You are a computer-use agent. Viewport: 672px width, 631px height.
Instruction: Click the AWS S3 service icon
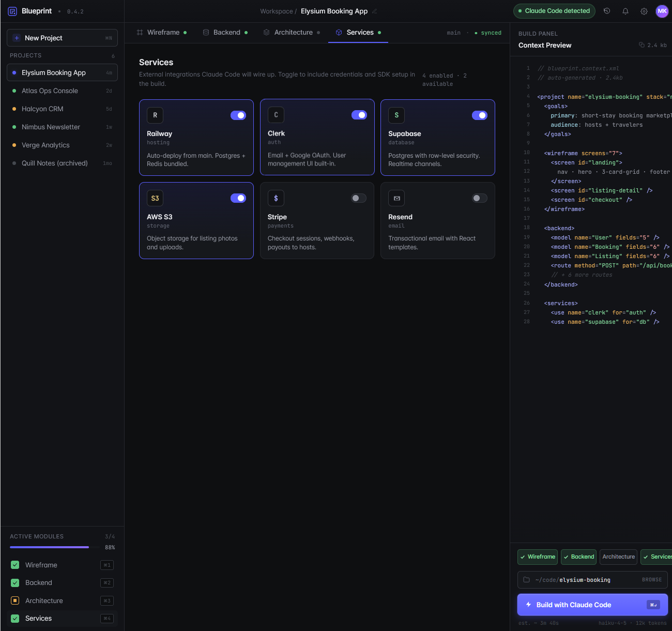coord(155,198)
